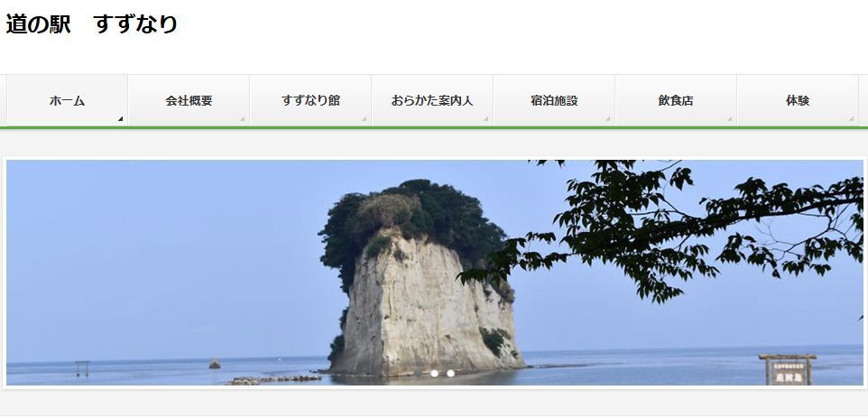The height and width of the screenshot is (418, 868).
Task: Open the 会社概要 menu item
Action: tap(189, 100)
